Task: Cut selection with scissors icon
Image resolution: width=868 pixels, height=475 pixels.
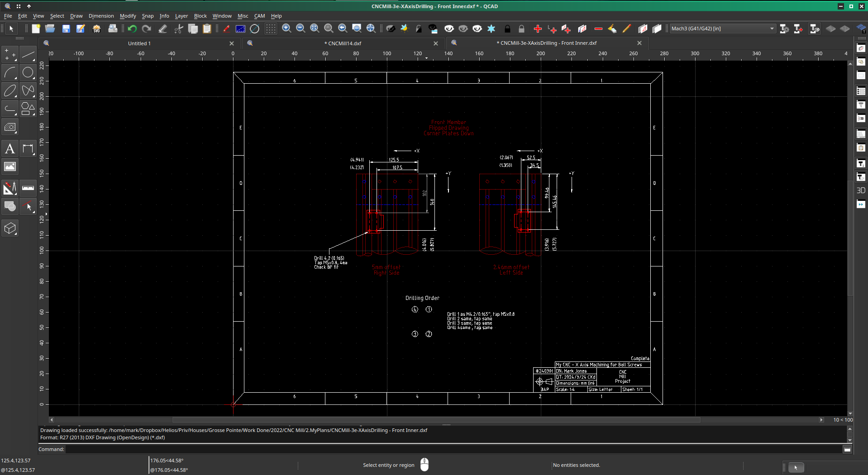Action: 179,28
